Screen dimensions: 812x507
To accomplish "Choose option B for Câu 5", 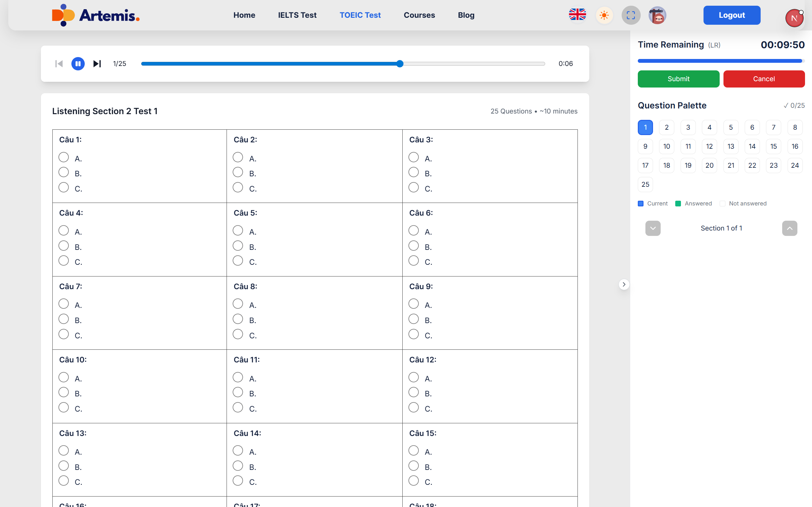I will tap(238, 246).
